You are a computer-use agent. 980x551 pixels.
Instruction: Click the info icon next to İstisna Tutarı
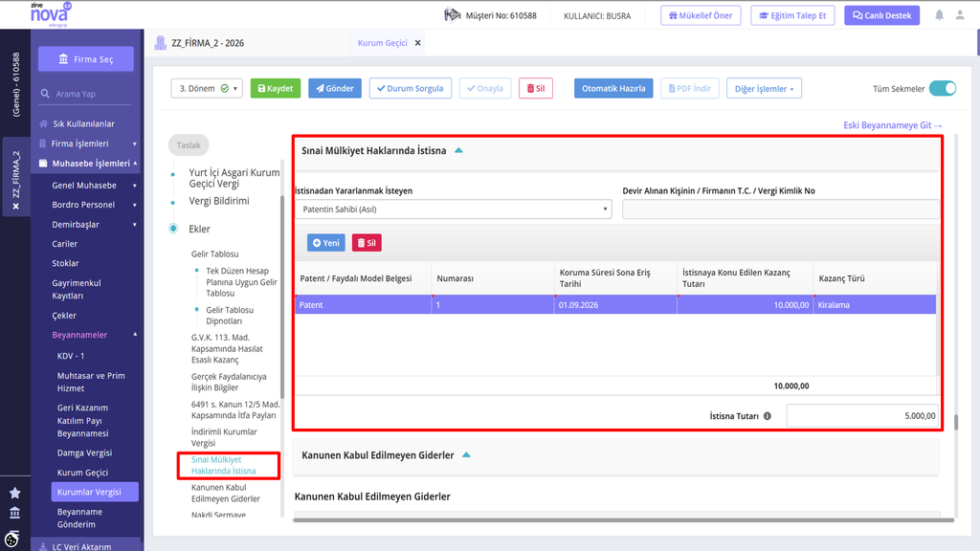coord(767,416)
